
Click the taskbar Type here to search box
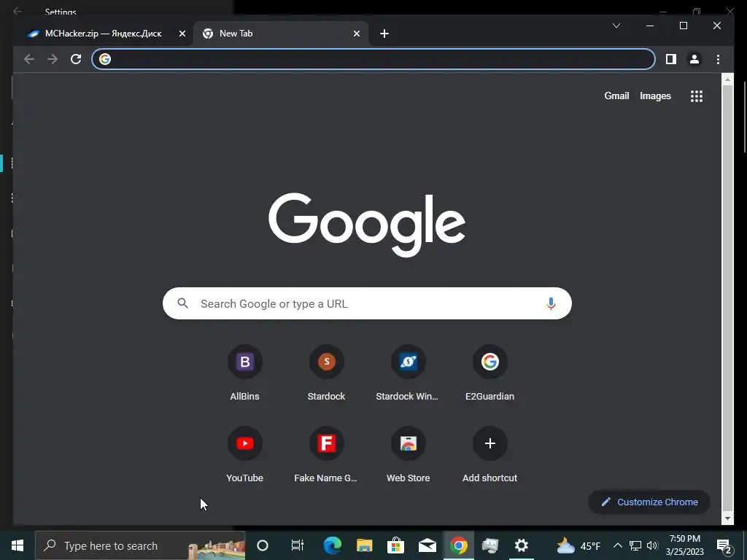click(x=140, y=545)
